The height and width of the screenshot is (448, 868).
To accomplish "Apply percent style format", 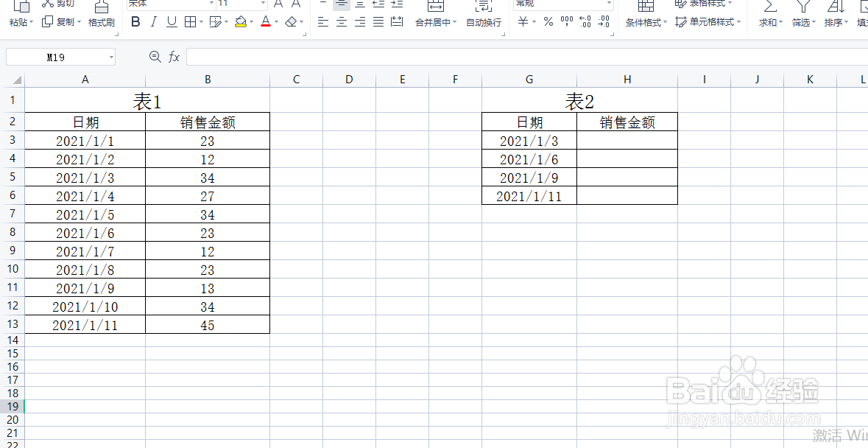I will coord(548,21).
